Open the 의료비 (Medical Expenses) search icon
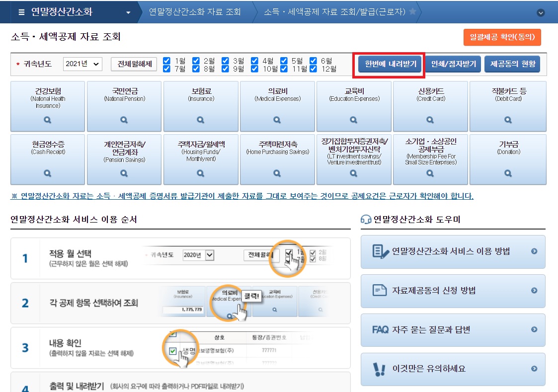The image size is (558, 392). point(277,120)
